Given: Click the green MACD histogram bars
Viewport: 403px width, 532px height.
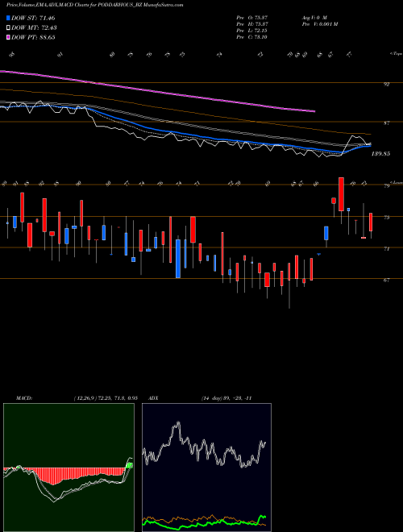Looking at the screenshot, I should click(129, 465).
